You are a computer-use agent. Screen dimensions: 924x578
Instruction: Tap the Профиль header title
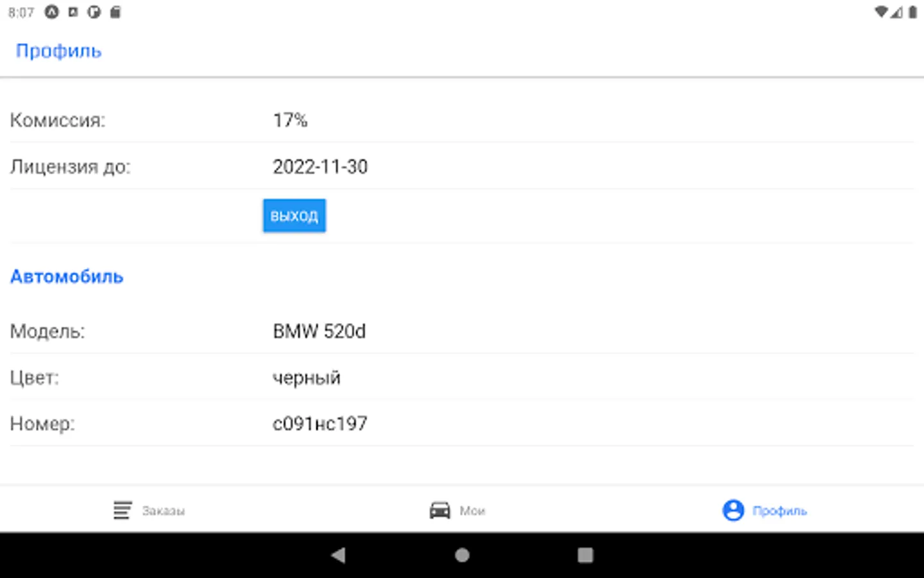pos(59,51)
